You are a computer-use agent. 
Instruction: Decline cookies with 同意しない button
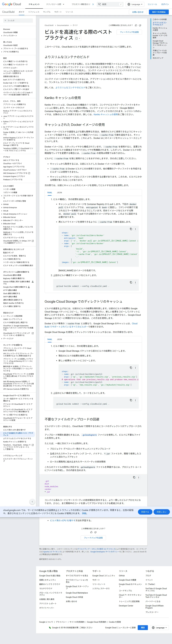(x=161, y=512)
